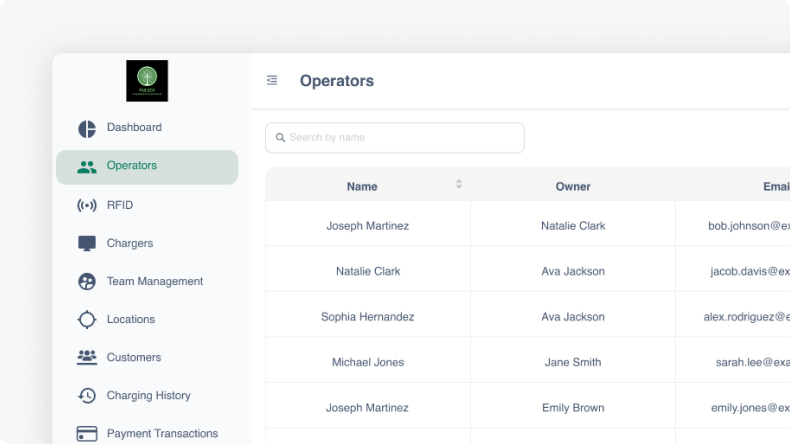Viewport: 790px width, 444px height.
Task: Click the Dashboard pie chart icon
Action: coord(87,128)
